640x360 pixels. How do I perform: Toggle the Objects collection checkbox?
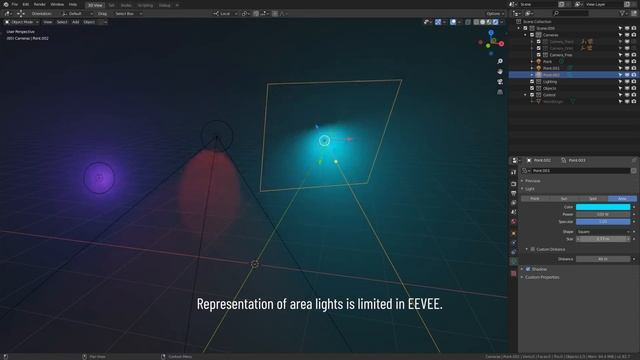point(532,88)
